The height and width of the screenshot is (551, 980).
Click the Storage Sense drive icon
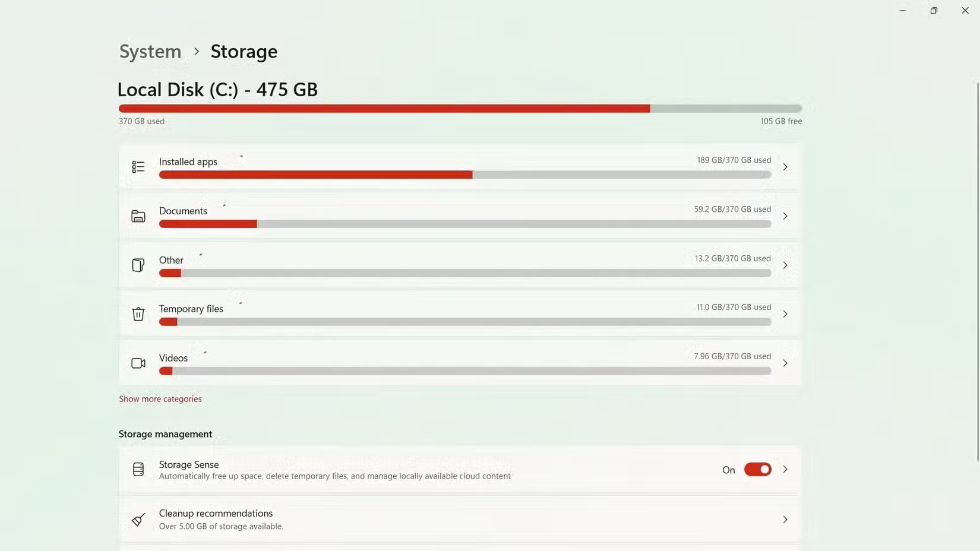pos(138,469)
